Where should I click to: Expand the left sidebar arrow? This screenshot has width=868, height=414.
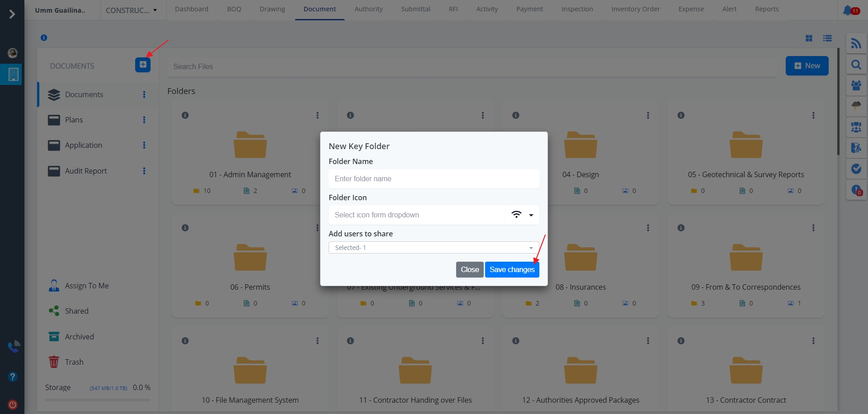click(12, 14)
